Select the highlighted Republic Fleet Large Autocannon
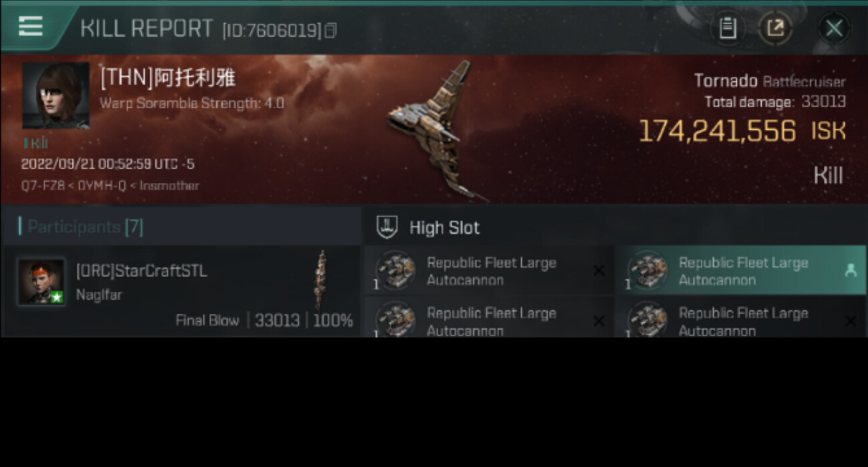This screenshot has width=868, height=467. point(740,271)
